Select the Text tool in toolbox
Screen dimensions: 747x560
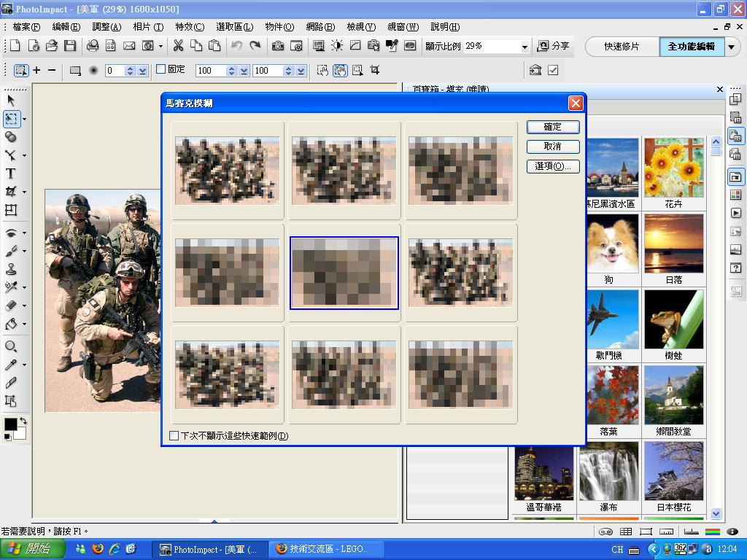coord(11,174)
